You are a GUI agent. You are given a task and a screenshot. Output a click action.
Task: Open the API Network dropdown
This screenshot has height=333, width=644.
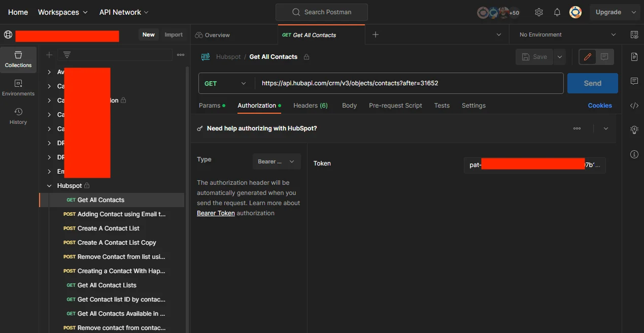coord(124,12)
